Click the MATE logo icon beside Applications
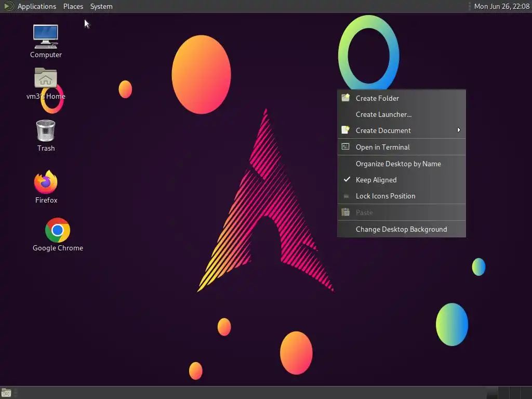 point(8,6)
